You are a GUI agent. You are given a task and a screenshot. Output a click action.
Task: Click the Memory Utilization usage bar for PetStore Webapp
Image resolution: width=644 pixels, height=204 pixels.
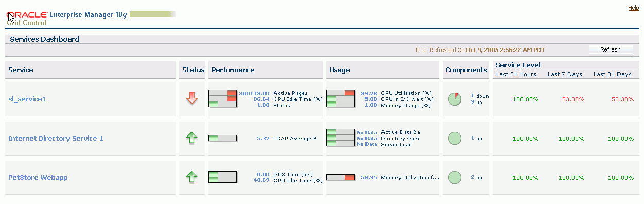(340, 177)
